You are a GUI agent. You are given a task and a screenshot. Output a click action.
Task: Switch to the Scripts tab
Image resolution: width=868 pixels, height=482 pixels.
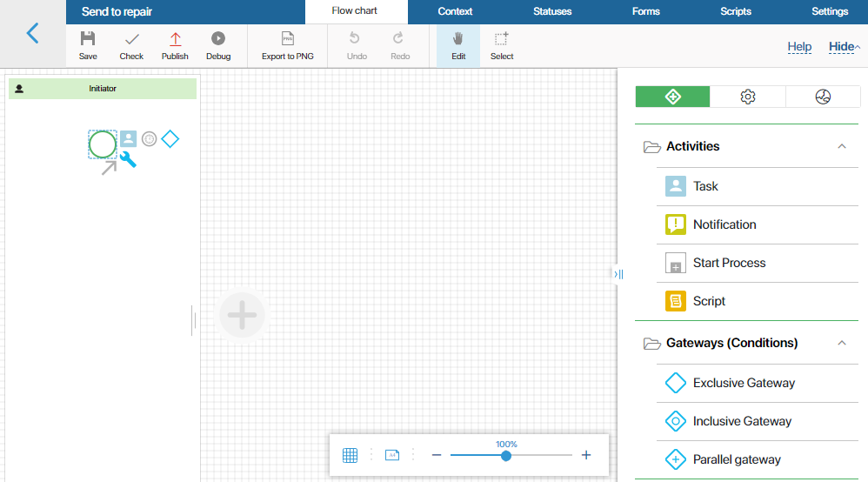pos(735,11)
